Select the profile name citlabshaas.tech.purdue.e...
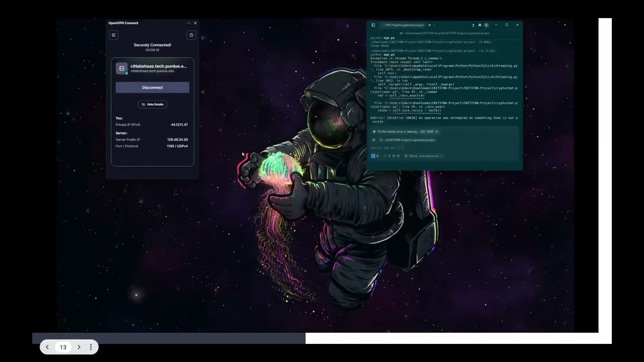The height and width of the screenshot is (362, 644). 158,66
